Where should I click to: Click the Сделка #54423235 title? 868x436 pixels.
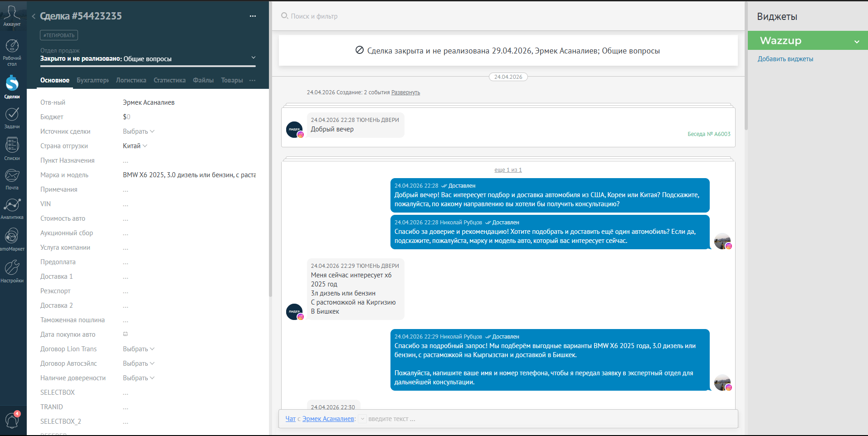tap(81, 16)
